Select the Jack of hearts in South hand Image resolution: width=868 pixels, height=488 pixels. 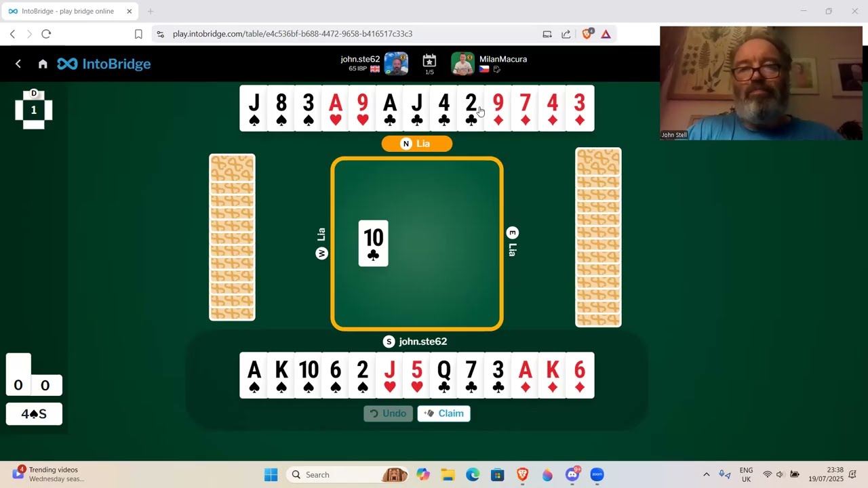tap(389, 375)
